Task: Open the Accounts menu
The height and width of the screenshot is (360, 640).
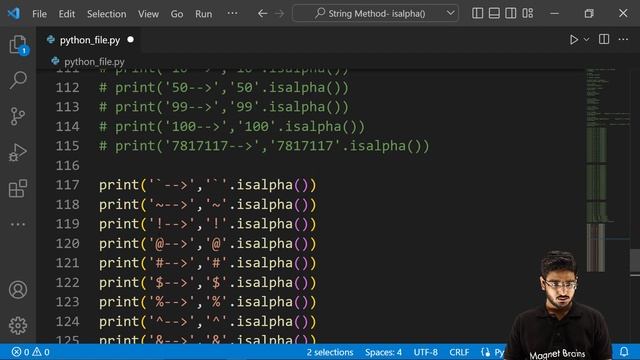Action: pyautogui.click(x=18, y=290)
